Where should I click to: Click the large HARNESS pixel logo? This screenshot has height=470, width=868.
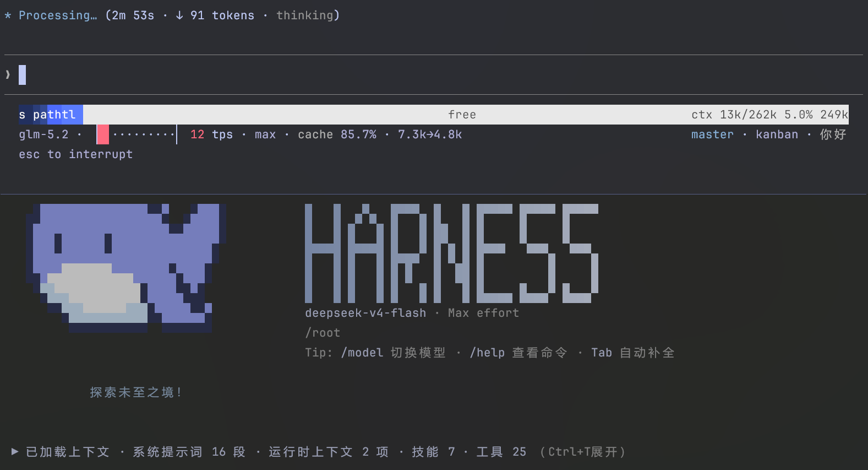coord(452,253)
